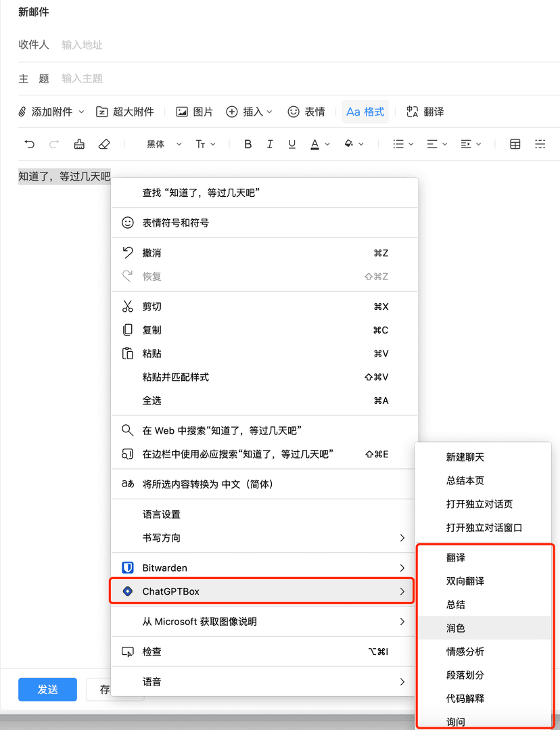This screenshot has width=560, height=730.
Task: Expand the Bitwarden submenu
Action: click(264, 568)
